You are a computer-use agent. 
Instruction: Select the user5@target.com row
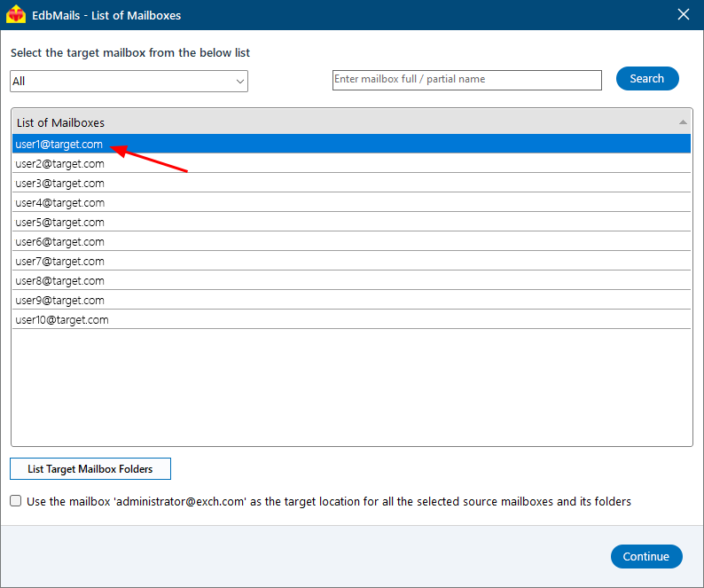point(59,223)
